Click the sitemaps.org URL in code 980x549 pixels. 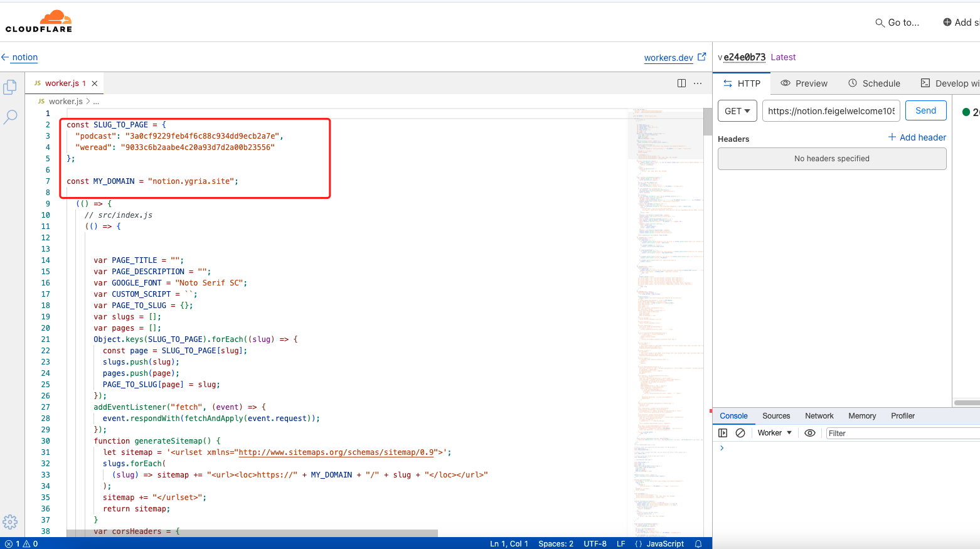tap(337, 452)
